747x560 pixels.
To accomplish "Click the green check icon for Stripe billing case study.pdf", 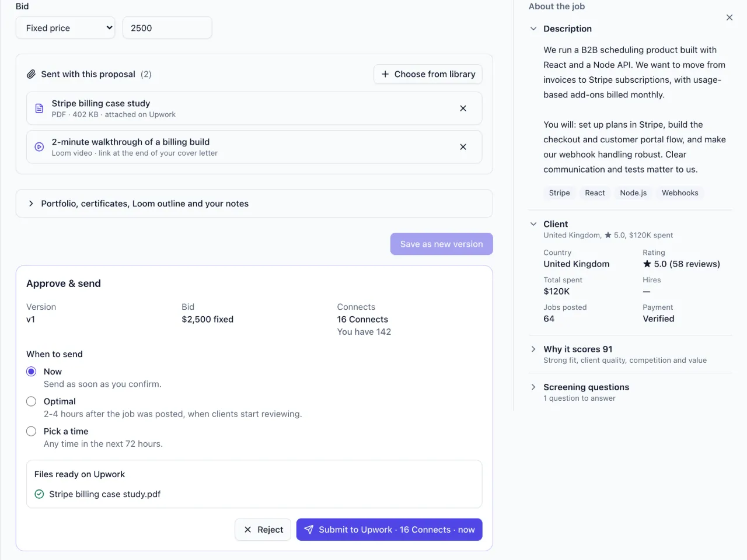I will [39, 494].
